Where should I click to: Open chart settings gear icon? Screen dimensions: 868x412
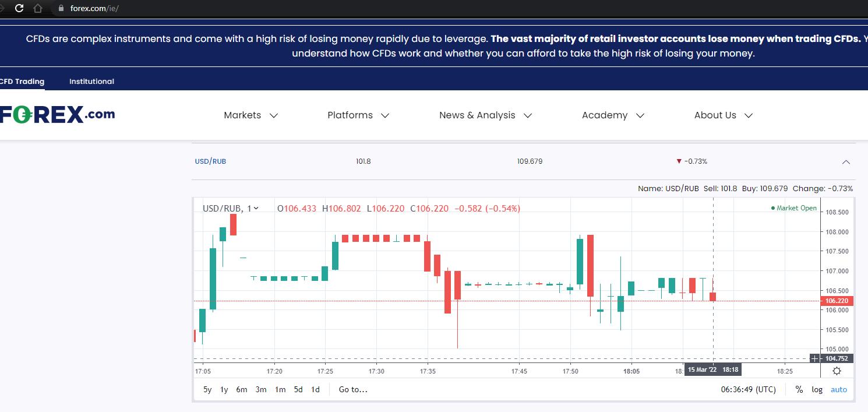click(837, 371)
